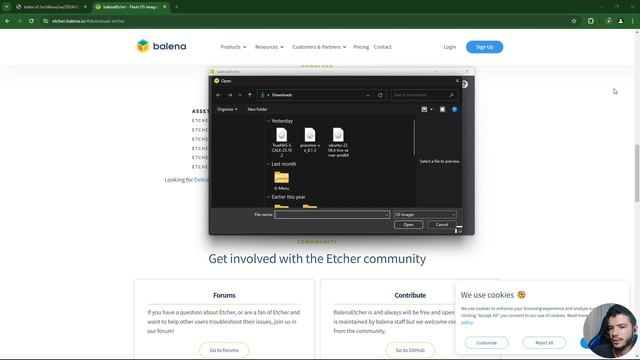Click the Pricing link
The height and width of the screenshot is (360, 640).
[x=361, y=47]
